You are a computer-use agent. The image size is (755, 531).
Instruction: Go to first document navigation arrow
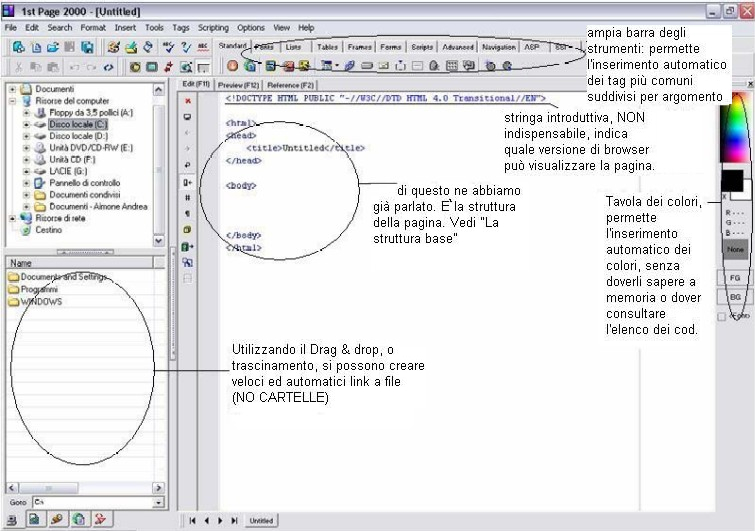pos(193,521)
